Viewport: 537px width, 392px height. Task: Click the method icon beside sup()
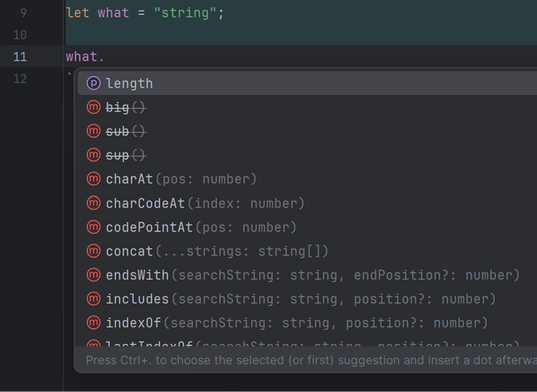click(94, 155)
